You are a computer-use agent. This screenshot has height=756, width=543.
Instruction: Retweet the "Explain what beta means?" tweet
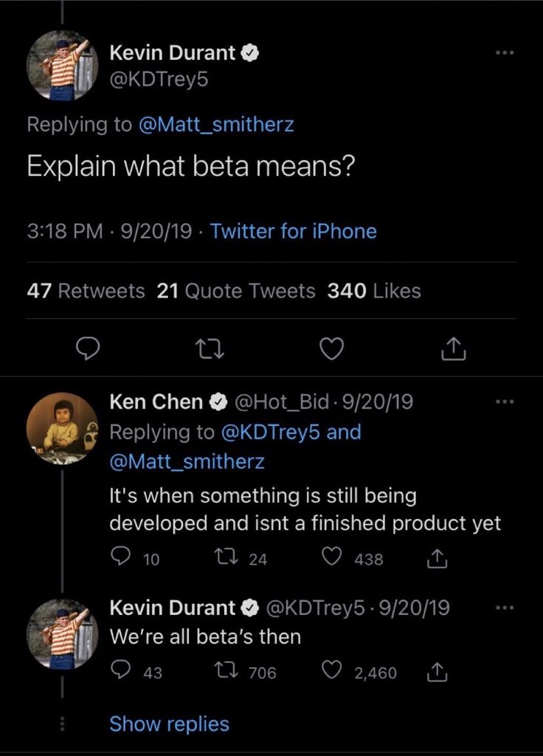coord(210,349)
